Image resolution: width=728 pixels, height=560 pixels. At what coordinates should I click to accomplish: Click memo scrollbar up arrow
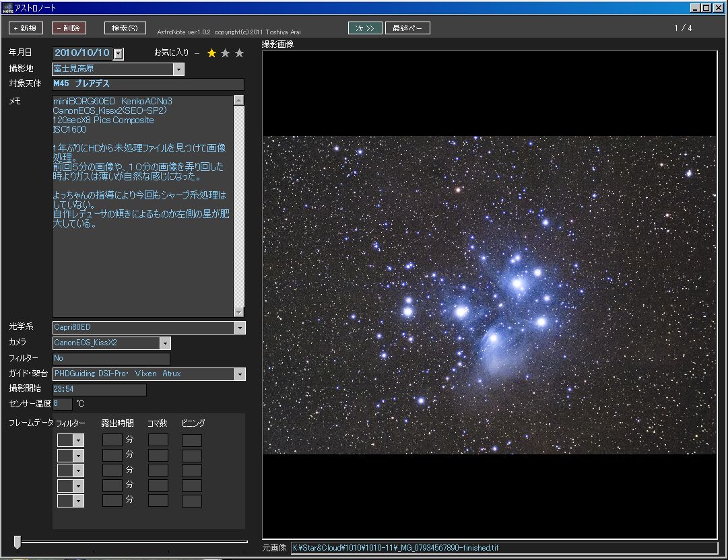[x=238, y=100]
